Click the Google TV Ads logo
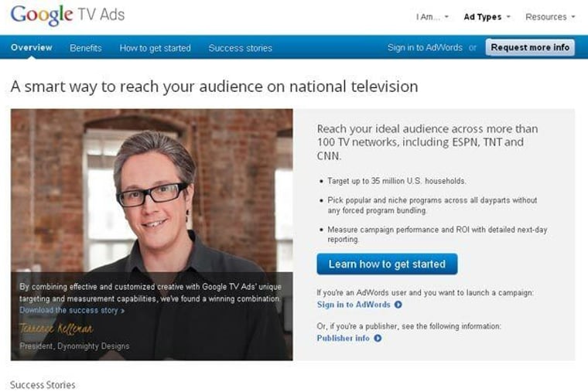 click(x=67, y=15)
